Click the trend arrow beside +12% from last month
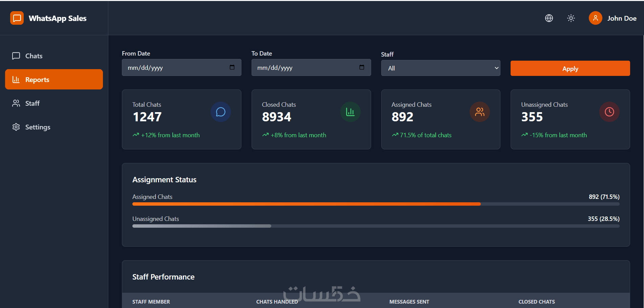Image resolution: width=644 pixels, height=308 pixels. 136,135
